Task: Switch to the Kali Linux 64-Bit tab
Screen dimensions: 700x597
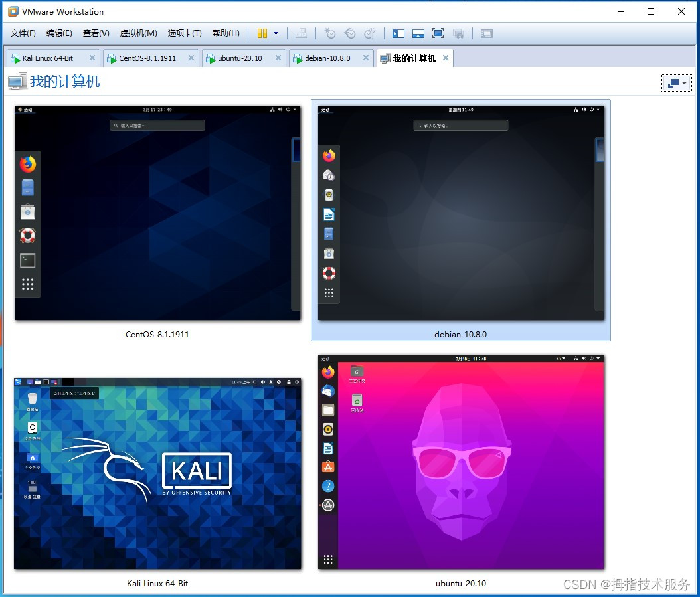Action: (48, 58)
